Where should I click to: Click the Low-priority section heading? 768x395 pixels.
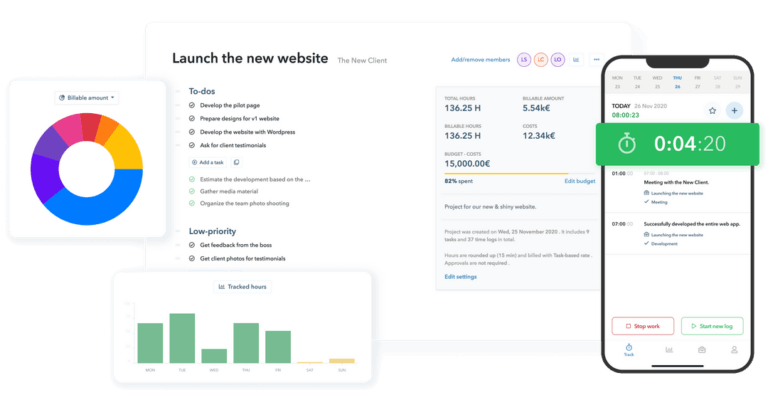tap(213, 231)
